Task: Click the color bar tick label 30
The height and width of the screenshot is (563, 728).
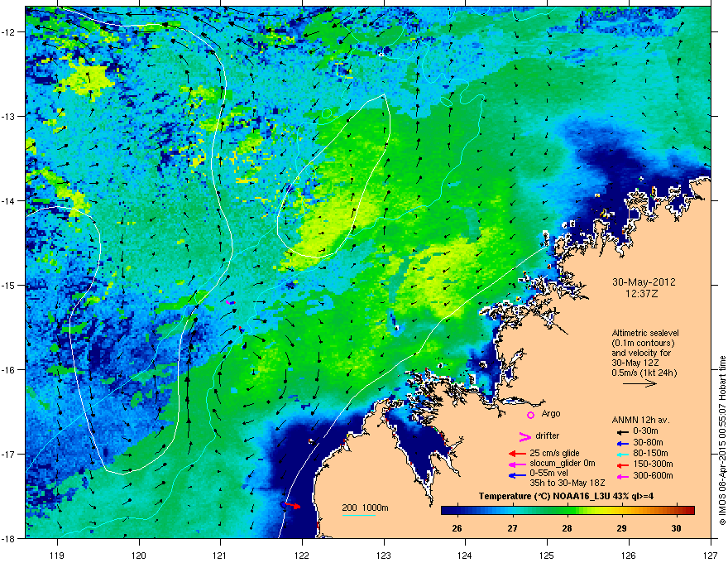Action: tap(677, 528)
